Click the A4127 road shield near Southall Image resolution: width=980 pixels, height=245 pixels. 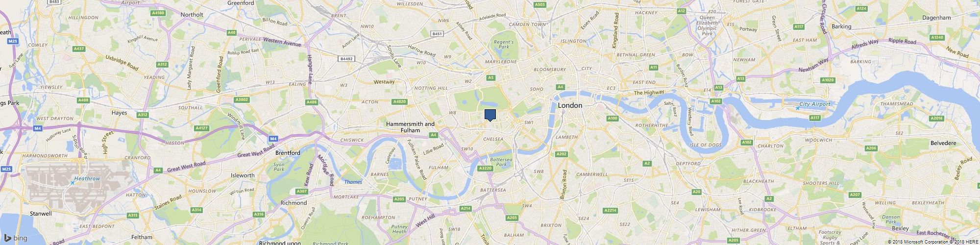pos(202,128)
